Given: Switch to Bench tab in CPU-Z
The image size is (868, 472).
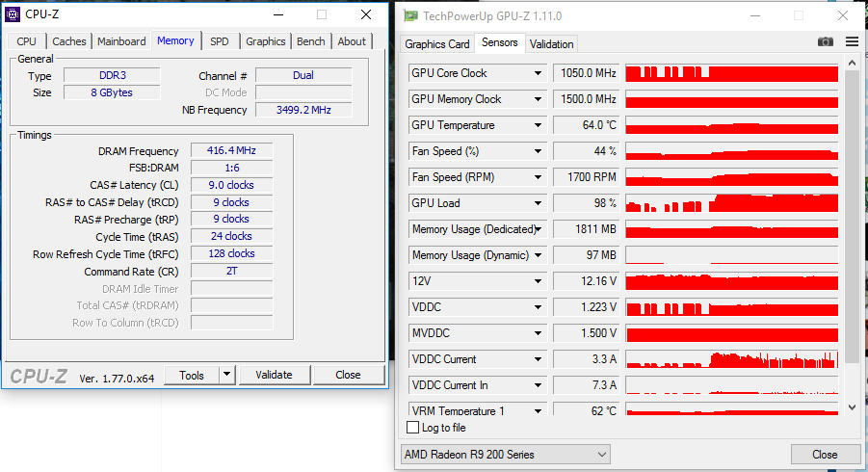Looking at the screenshot, I should click(x=310, y=41).
